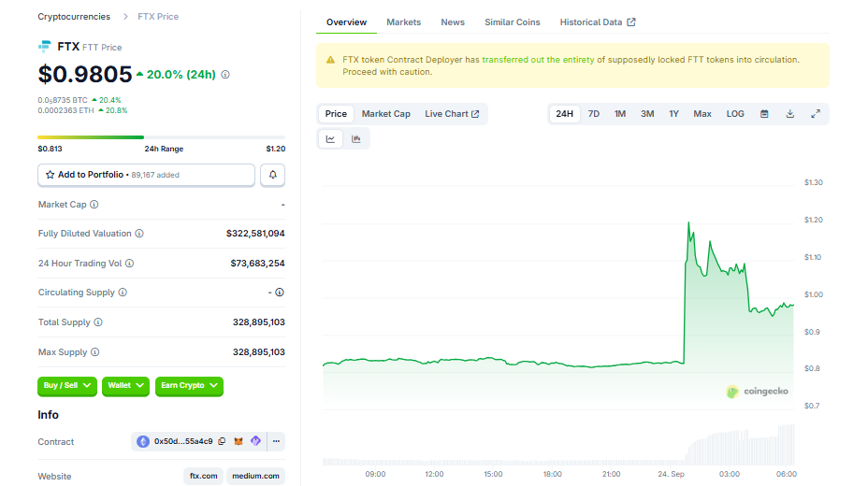Expand the Buy / Sell dropdown
Viewport: 868px width, 486px height.
click(x=67, y=385)
